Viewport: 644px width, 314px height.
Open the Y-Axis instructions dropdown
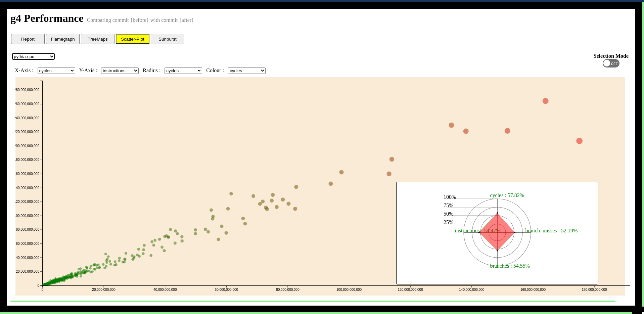120,71
